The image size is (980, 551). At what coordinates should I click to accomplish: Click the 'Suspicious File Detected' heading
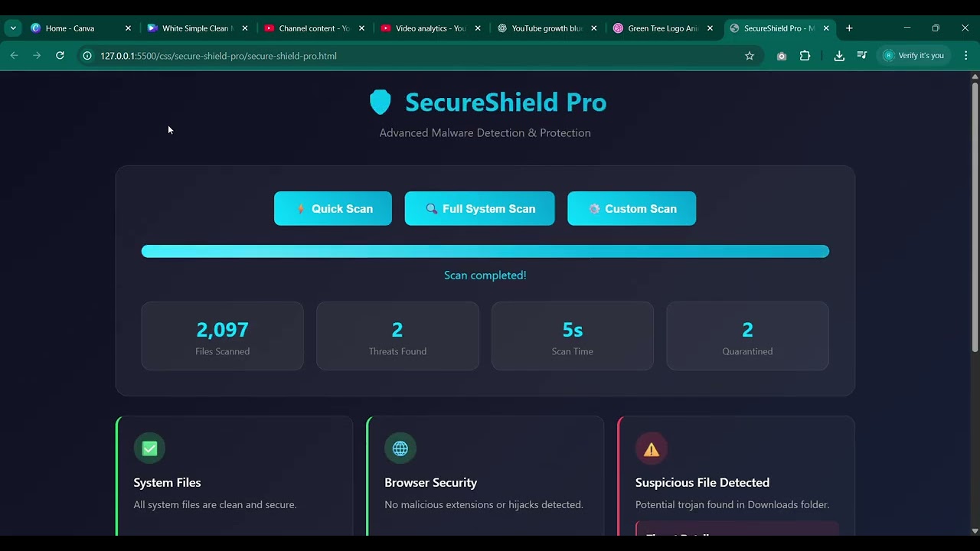(x=702, y=482)
